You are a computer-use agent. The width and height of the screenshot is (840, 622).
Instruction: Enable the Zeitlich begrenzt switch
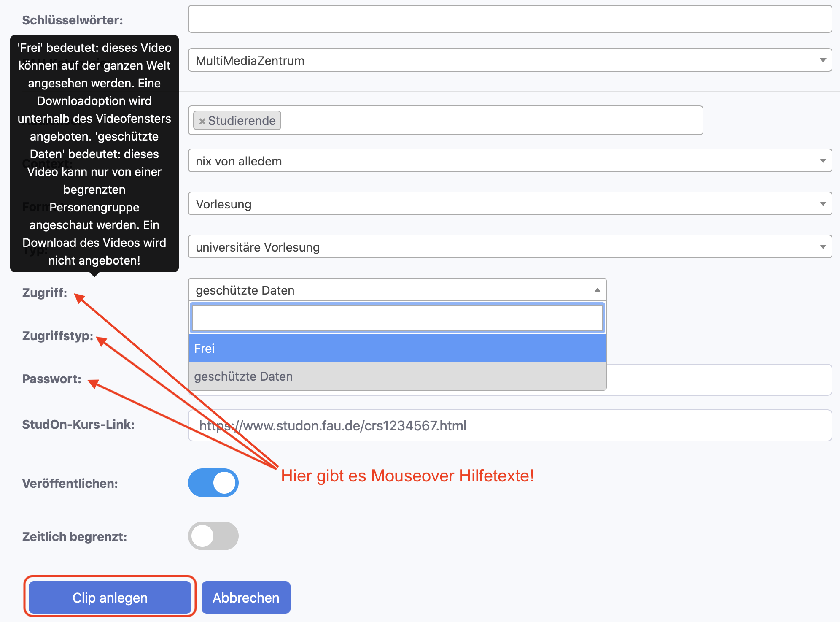point(213,536)
